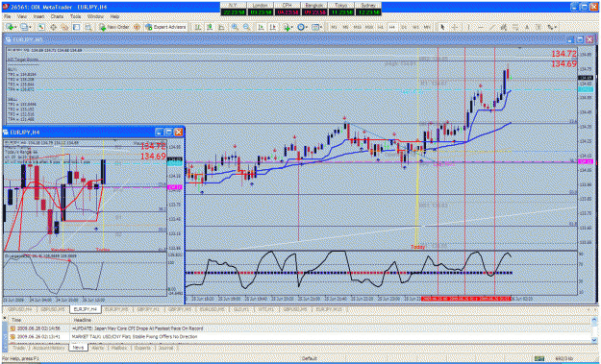The width and height of the screenshot is (601, 364).
Task: Select the horizontal line drawing tool
Action: [x=481, y=27]
